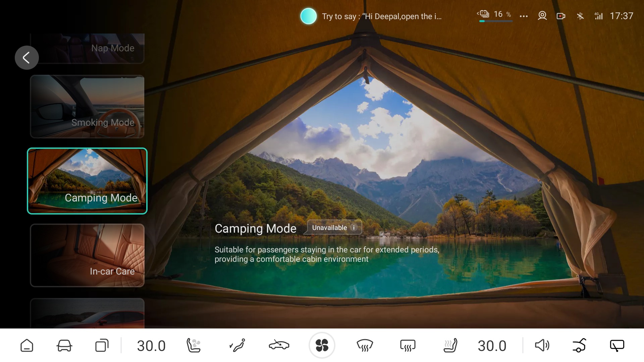The width and height of the screenshot is (644, 362).
Task: Tap the screen wipe icon
Action: click(617, 346)
